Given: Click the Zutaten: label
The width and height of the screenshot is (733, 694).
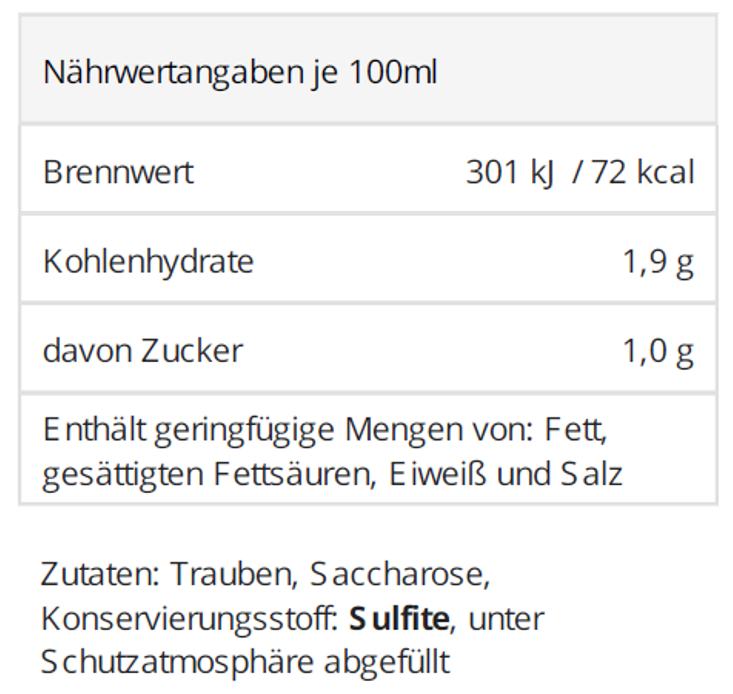Looking at the screenshot, I should (99, 575).
